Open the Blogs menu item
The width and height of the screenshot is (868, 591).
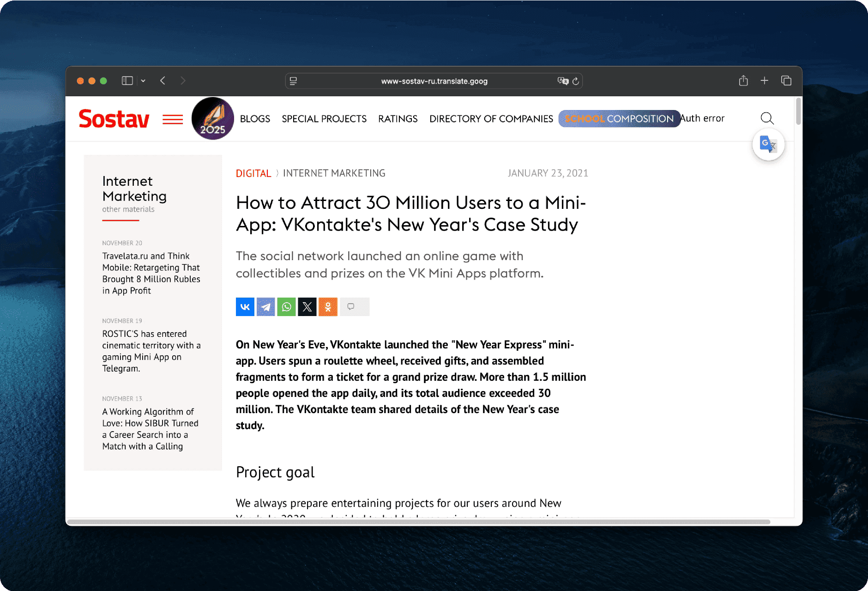tap(255, 119)
